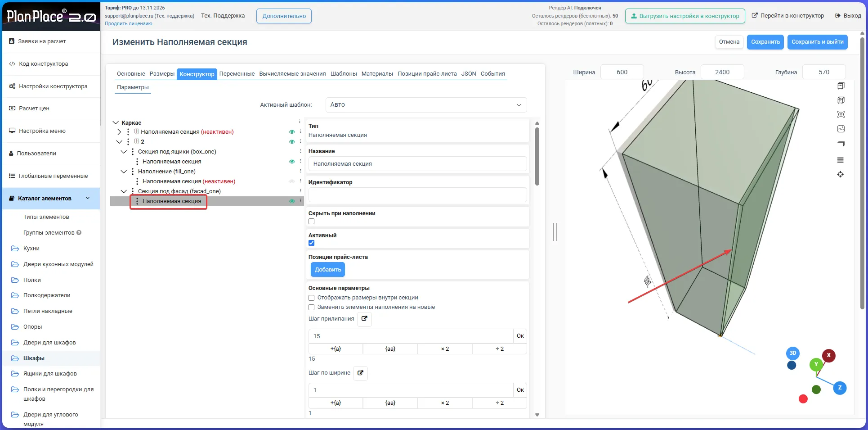The width and height of the screenshot is (868, 430).
Task: Click the Отмена button
Action: coord(729,42)
